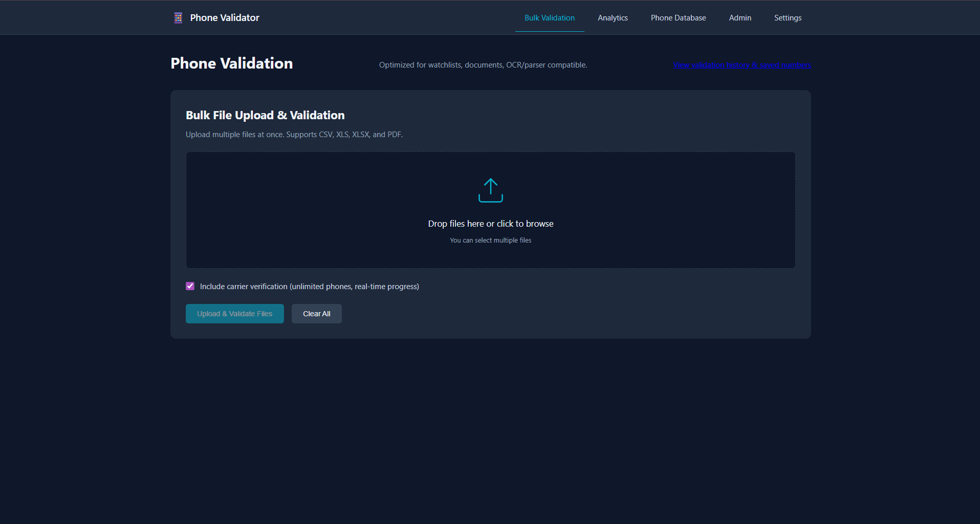Go to the Phone Database tab
This screenshot has height=524, width=980.
click(678, 18)
